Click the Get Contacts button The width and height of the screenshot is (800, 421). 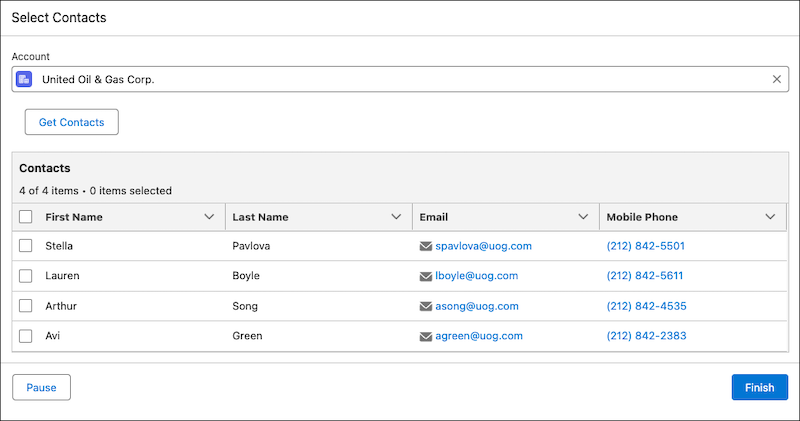tap(71, 122)
